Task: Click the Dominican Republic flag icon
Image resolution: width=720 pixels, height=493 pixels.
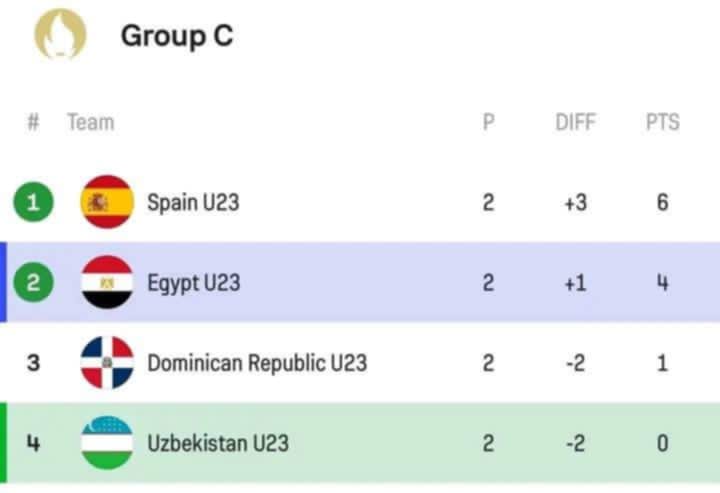Action: [x=107, y=362]
